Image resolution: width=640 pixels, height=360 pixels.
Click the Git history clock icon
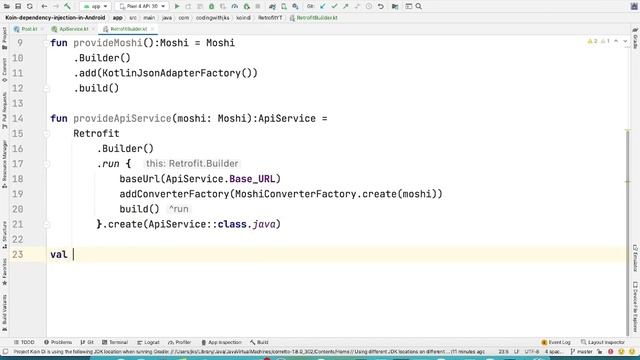coord(369,7)
